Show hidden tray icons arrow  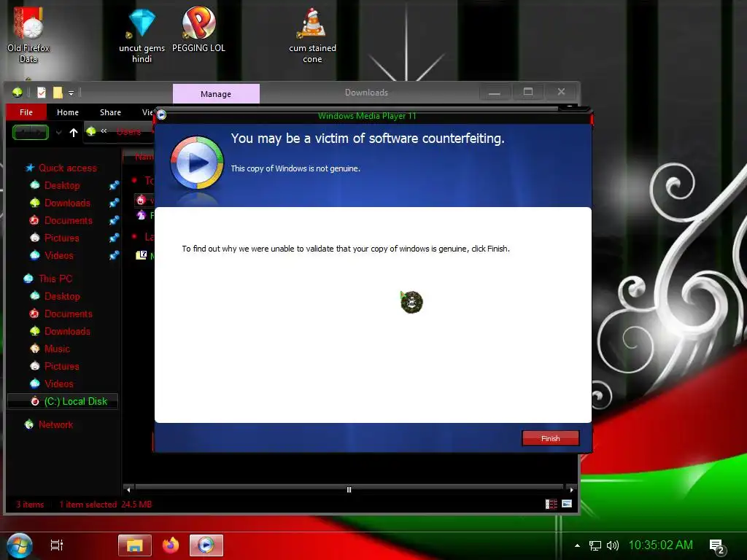pos(577,545)
